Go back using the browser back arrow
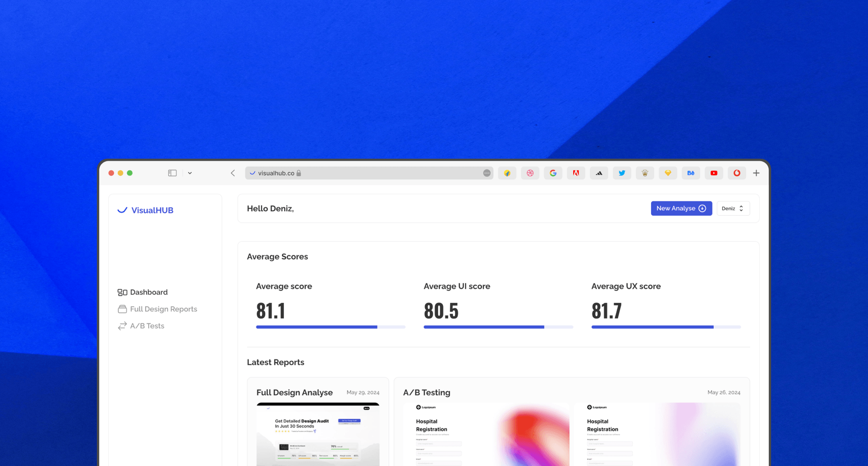This screenshot has width=868, height=466. 233,173
